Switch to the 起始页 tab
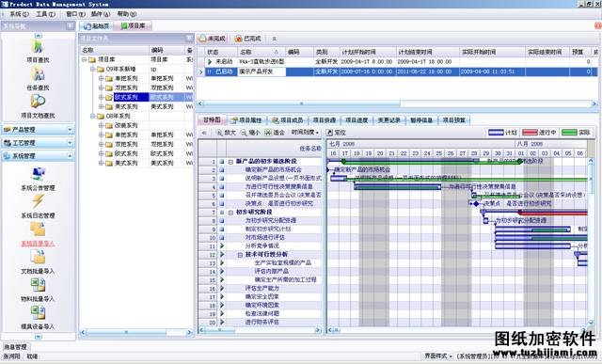Image resolution: width=602 pixels, height=364 pixels. 96,26
